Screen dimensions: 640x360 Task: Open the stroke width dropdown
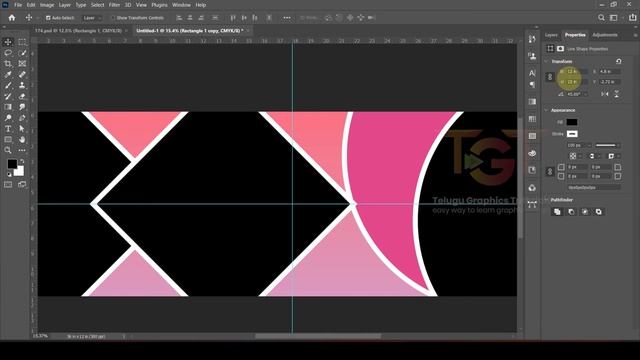589,145
